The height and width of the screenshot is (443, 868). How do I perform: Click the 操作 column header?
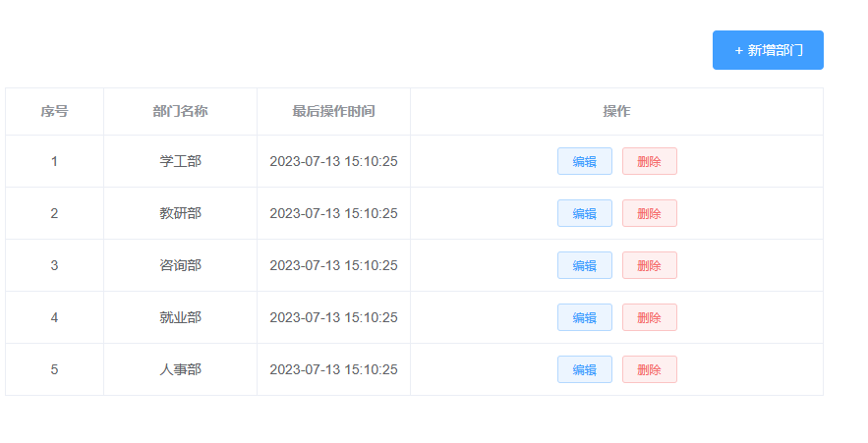(x=616, y=111)
